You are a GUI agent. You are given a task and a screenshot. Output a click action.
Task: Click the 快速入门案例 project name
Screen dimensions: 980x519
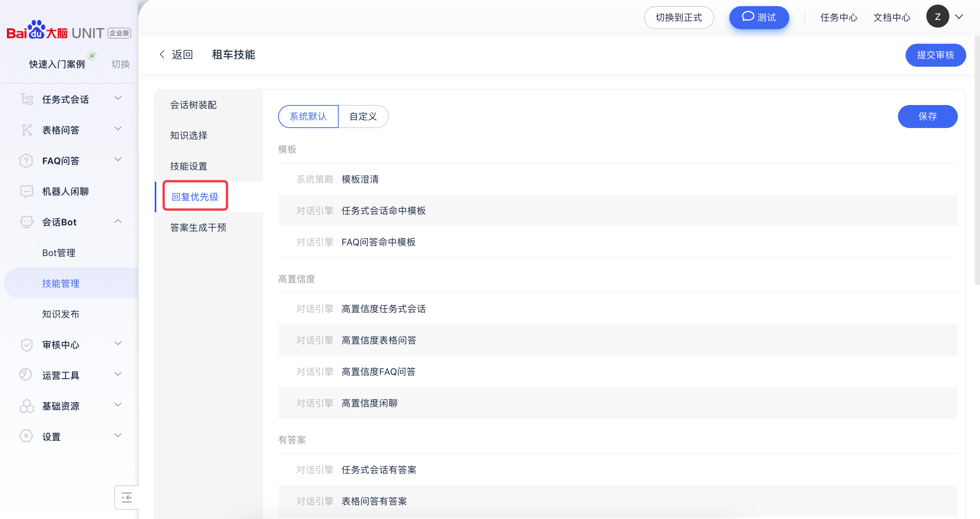(x=57, y=64)
